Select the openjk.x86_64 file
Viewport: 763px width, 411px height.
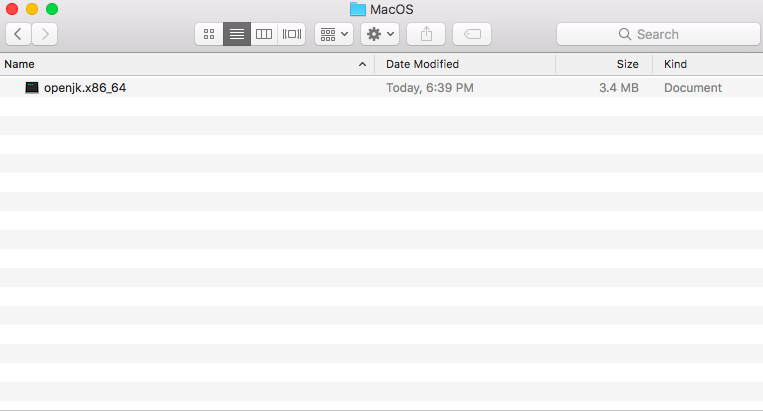click(x=382, y=88)
